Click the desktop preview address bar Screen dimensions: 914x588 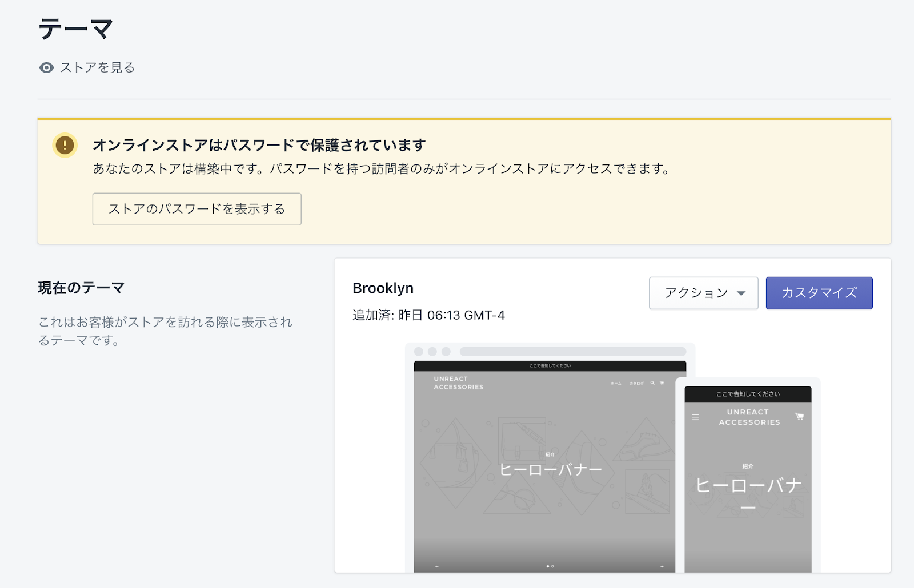572,352
